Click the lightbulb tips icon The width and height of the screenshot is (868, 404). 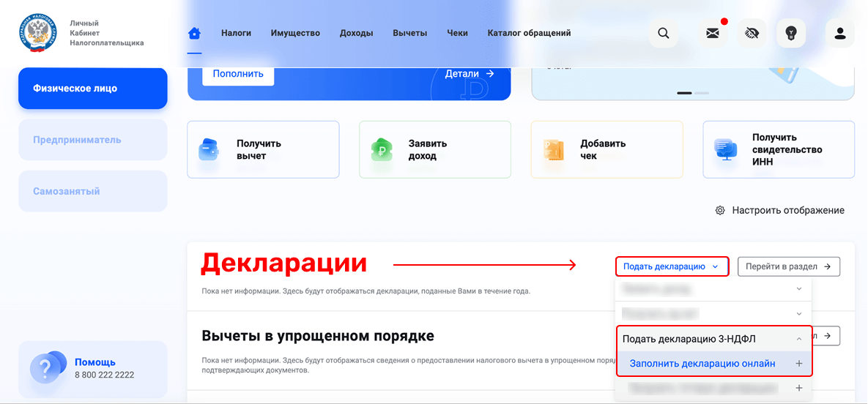pos(791,33)
